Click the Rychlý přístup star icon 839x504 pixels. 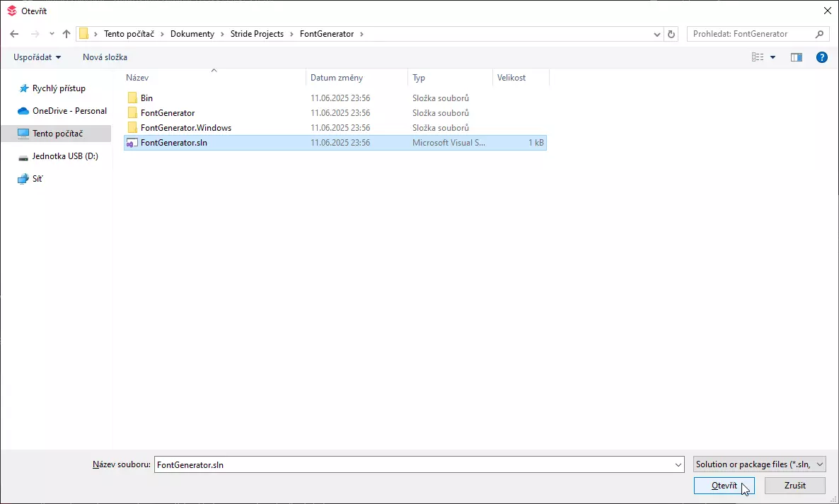coord(23,88)
